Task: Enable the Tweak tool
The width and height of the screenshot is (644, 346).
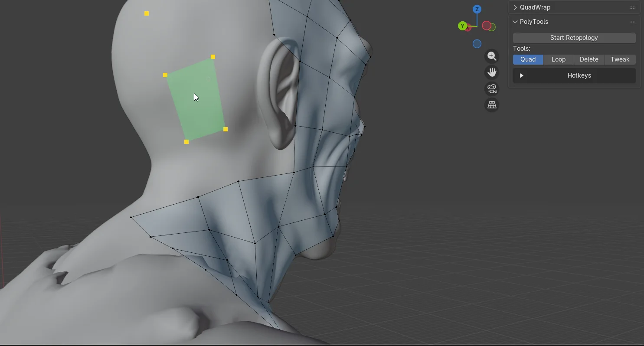Action: [x=620, y=59]
